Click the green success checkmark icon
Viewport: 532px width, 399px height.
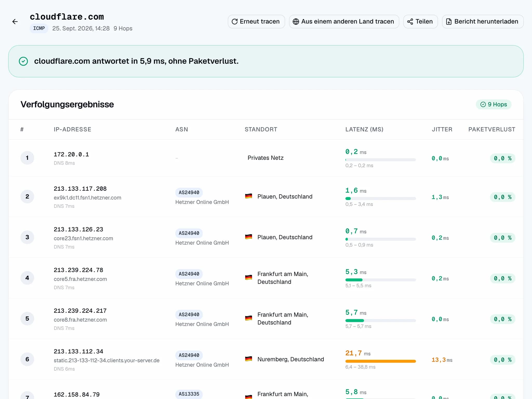(23, 61)
